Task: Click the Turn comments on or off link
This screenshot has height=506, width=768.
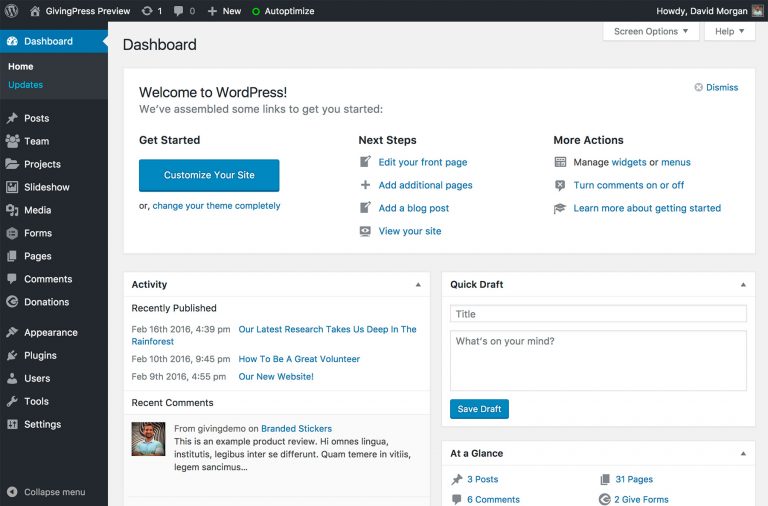Action: [629, 185]
